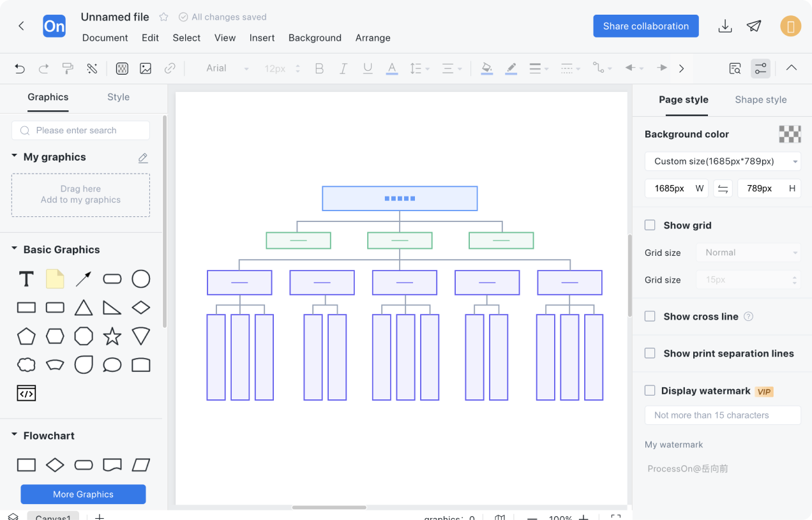Click the Background color swatch

[790, 134]
